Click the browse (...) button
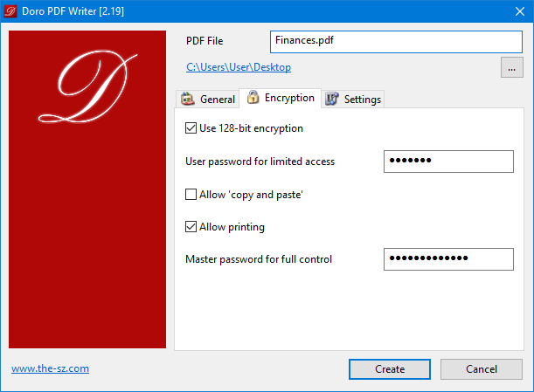 pyautogui.click(x=512, y=67)
